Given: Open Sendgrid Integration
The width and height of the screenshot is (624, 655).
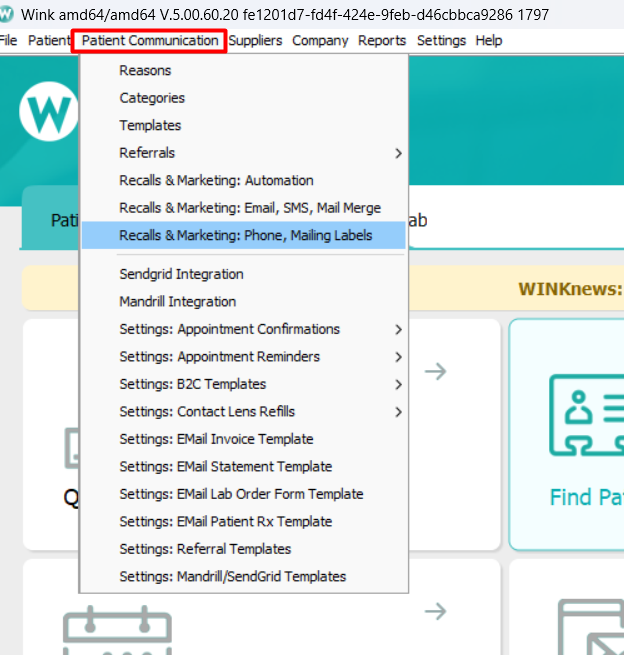Looking at the screenshot, I should (x=244, y=274).
